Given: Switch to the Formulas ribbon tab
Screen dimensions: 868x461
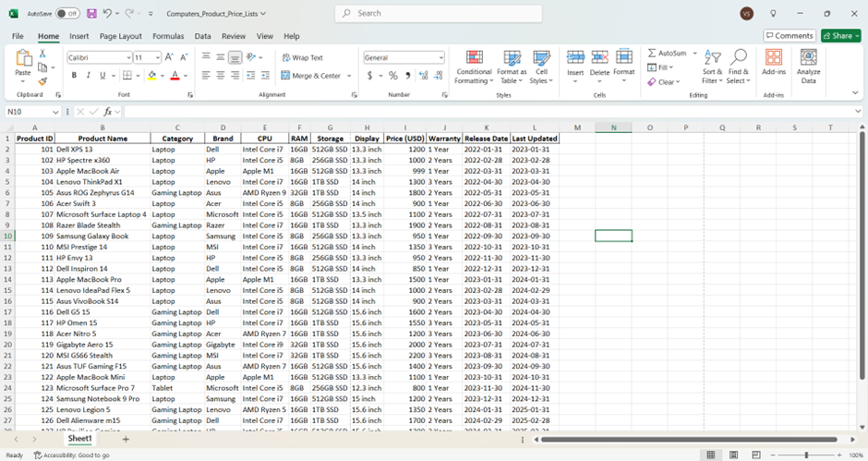Looking at the screenshot, I should pos(168,36).
